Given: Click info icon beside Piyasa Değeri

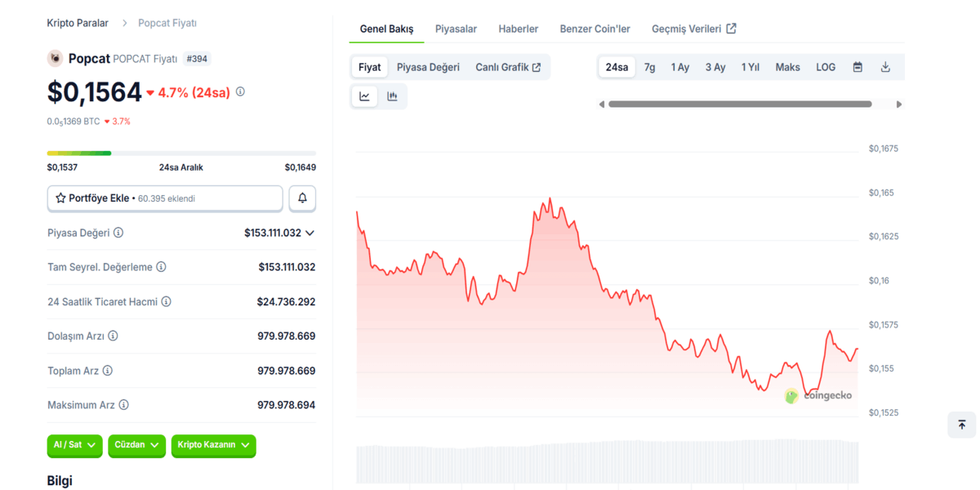Looking at the screenshot, I should pos(118,233).
